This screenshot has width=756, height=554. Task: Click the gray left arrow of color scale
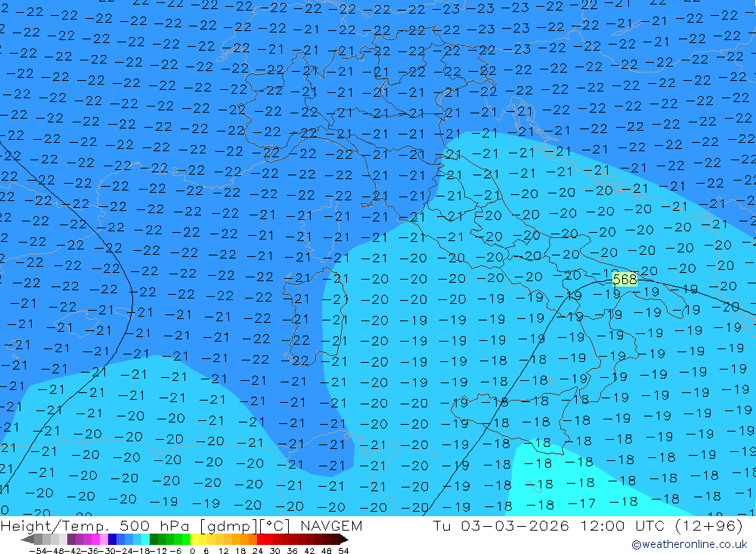[27, 540]
